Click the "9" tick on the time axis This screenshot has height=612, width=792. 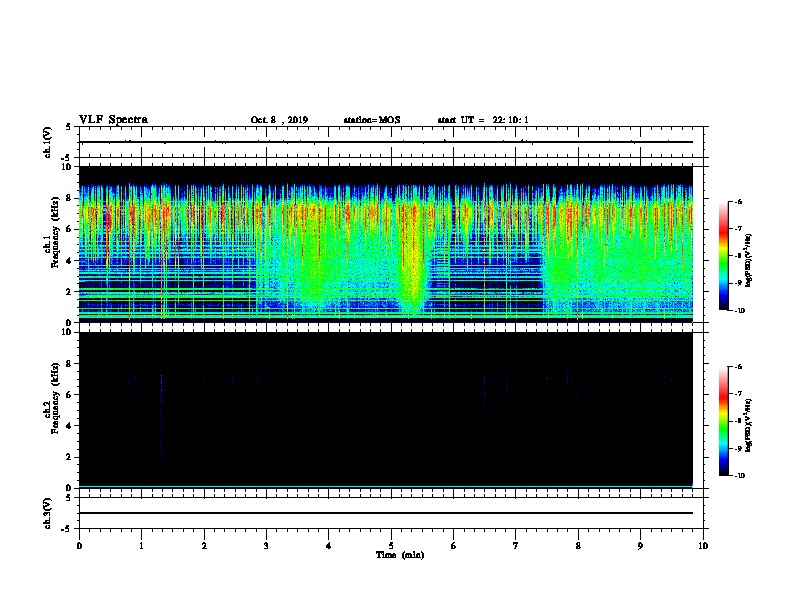point(640,546)
